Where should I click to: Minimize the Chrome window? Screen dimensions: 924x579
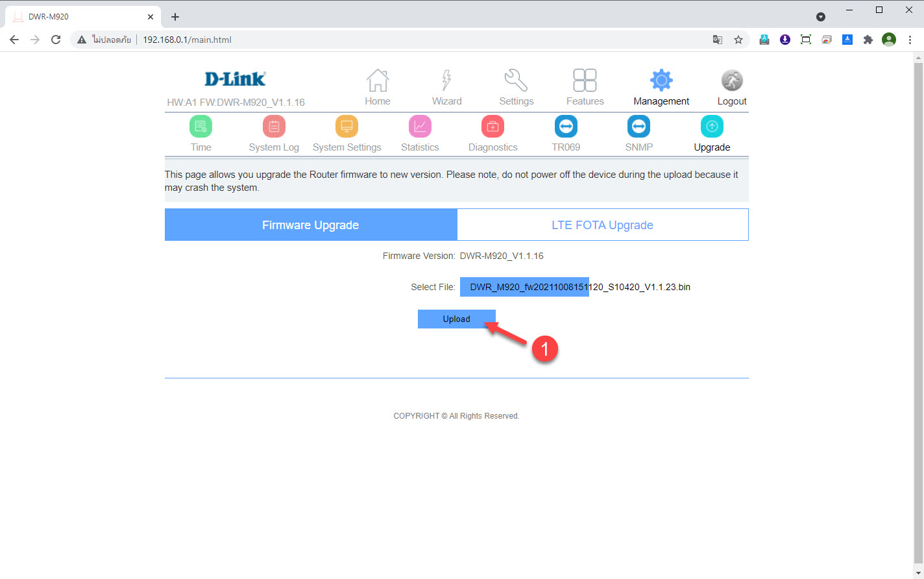850,10
